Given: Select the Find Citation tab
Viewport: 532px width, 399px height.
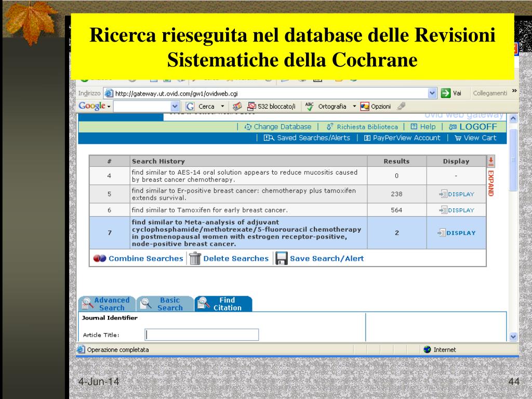Looking at the screenshot, I should [x=223, y=304].
